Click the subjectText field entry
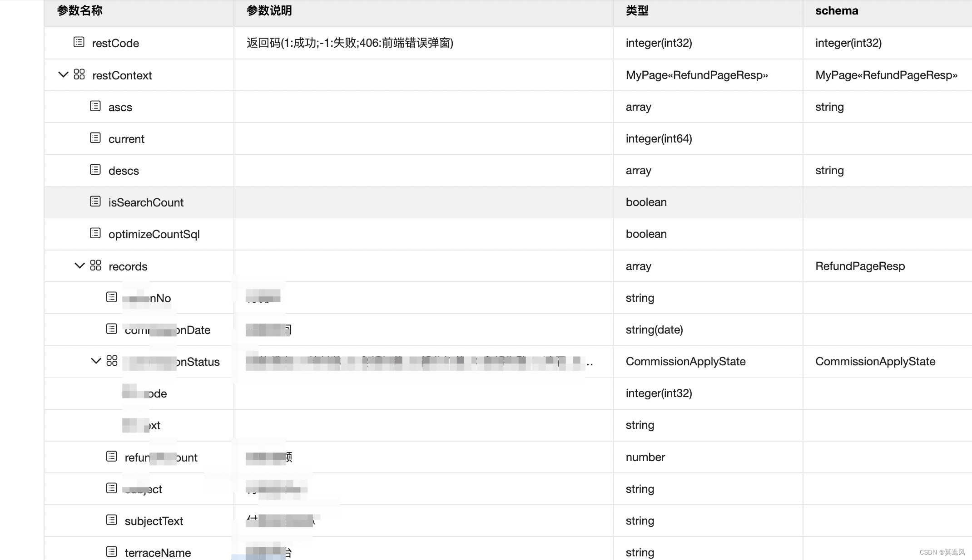Image resolution: width=972 pixels, height=560 pixels. pyautogui.click(x=154, y=521)
